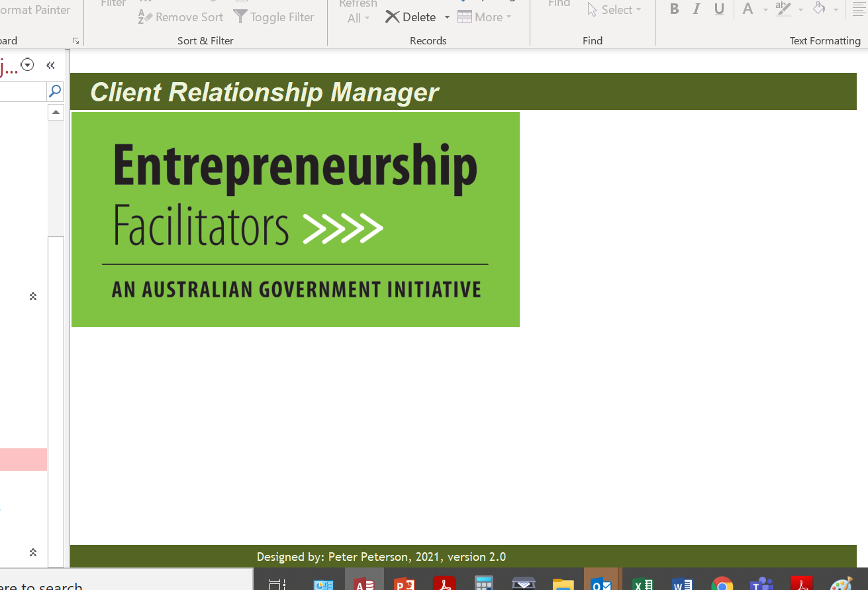
Task: Open Word from the taskbar
Action: [682, 584]
